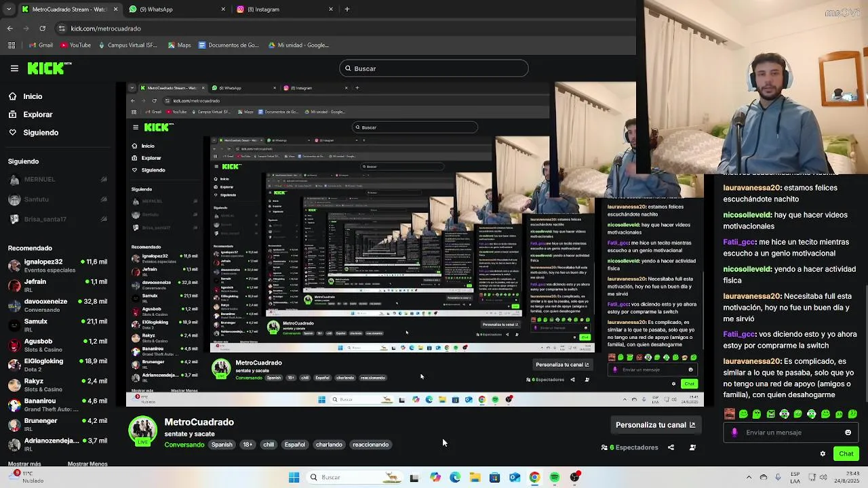Viewport: 868px width, 488px height.
Task: Switch to the WhatsApp browser tab
Action: tap(178, 9)
